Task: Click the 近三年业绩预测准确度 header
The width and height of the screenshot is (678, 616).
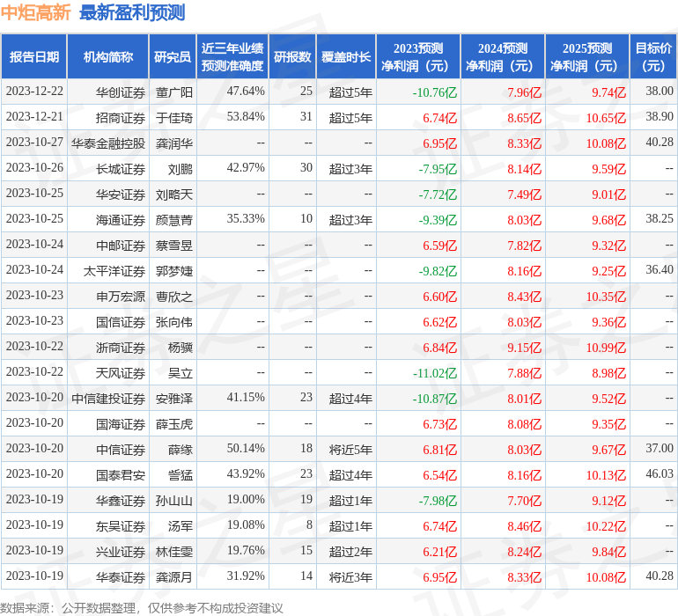Action: coord(232,56)
